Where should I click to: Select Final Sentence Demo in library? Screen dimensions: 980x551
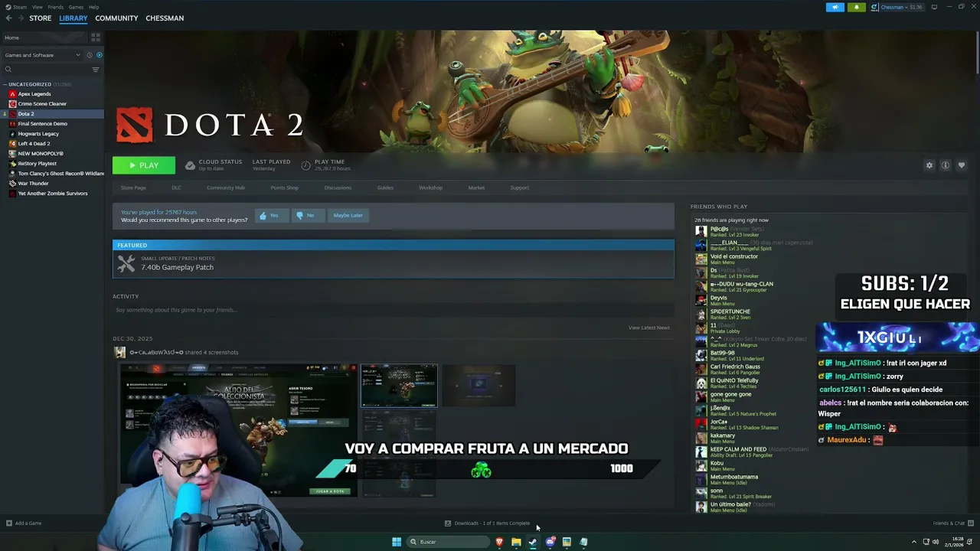coord(43,124)
